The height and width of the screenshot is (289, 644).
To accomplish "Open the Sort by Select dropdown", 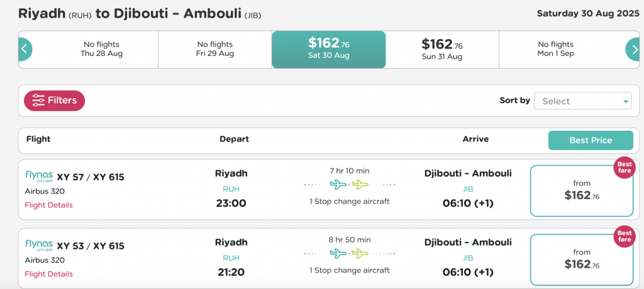I will tap(582, 101).
